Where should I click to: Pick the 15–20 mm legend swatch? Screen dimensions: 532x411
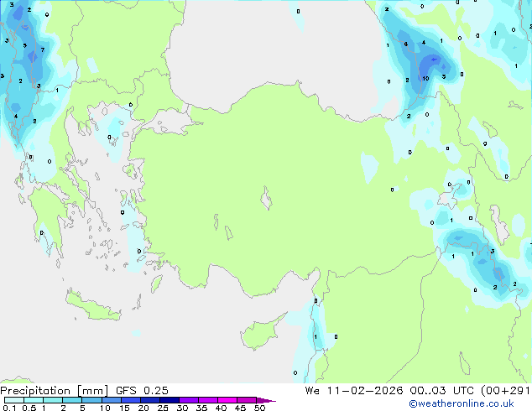tap(130, 400)
